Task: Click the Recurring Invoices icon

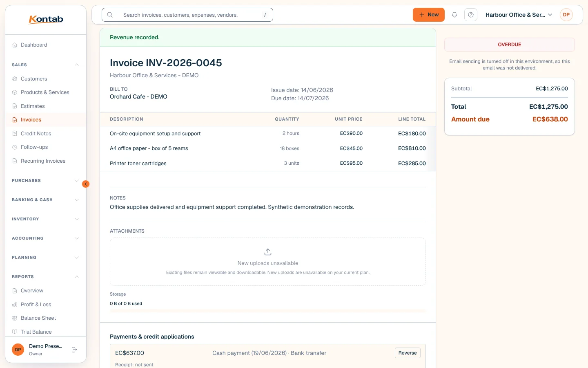Action: (15, 161)
